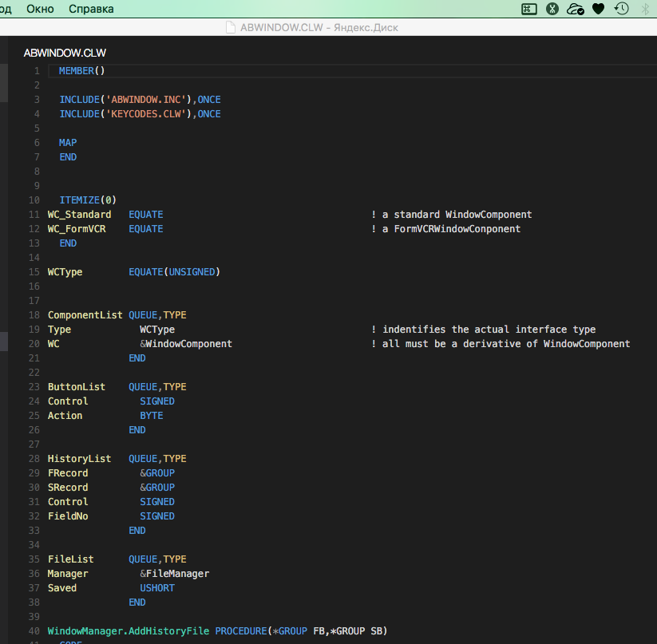This screenshot has height=644, width=657.
Task: Open the Time Machine clock icon
Action: tap(621, 9)
